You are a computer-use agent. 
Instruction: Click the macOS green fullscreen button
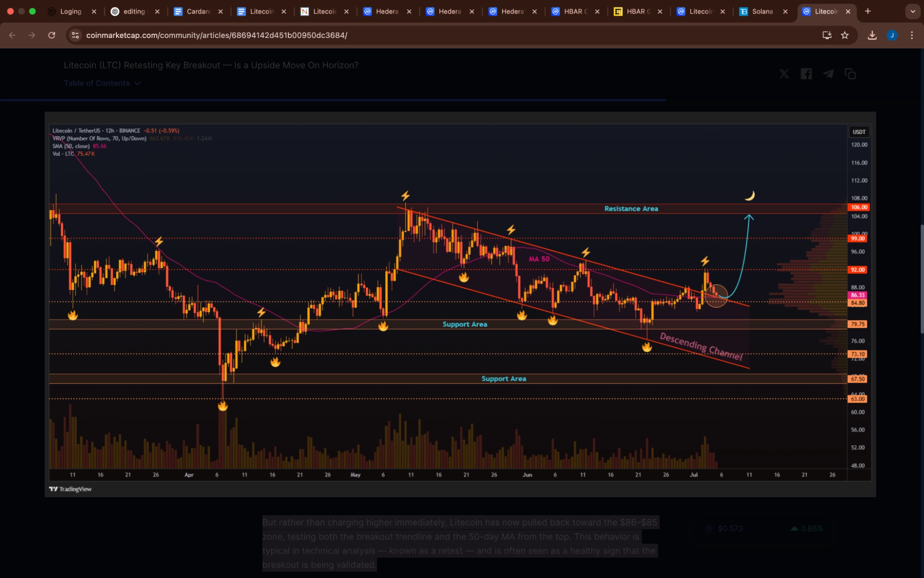(x=32, y=11)
